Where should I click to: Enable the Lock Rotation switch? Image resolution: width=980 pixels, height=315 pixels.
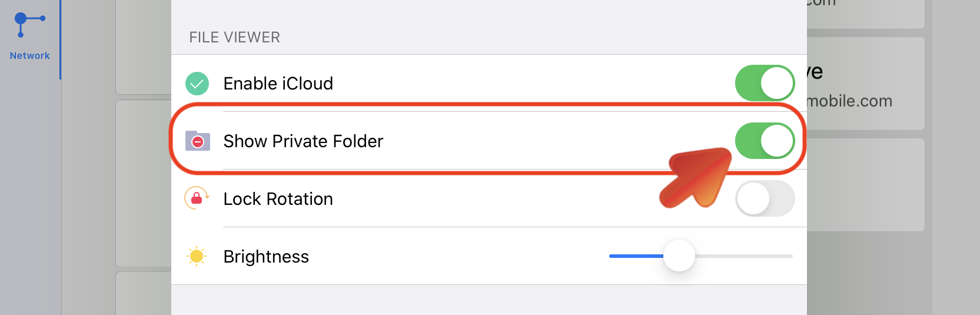point(765,198)
